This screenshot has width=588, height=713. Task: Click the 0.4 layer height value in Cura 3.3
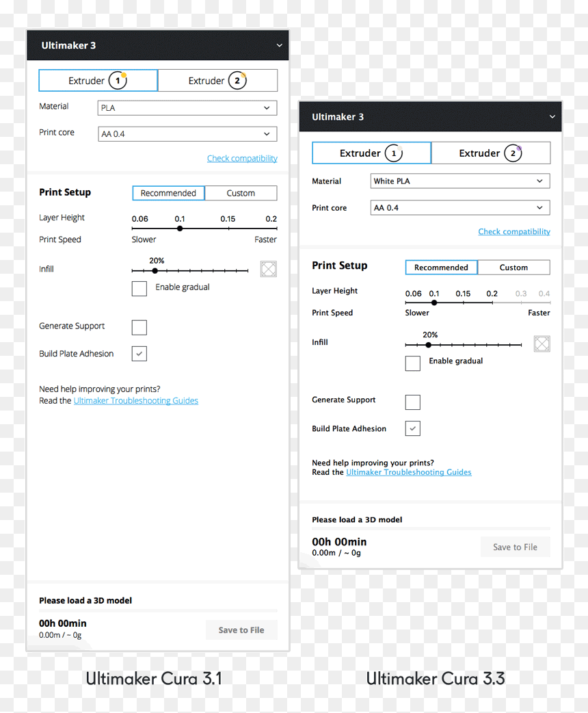544,294
